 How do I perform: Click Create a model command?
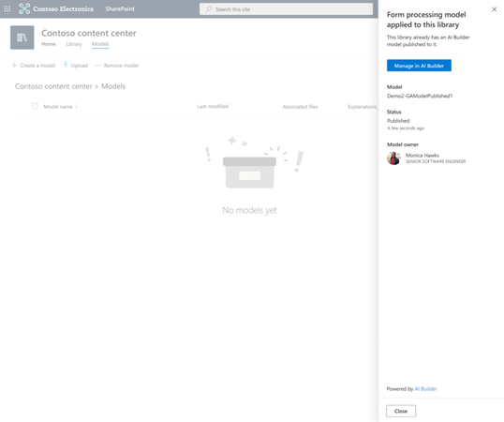[x=34, y=66]
